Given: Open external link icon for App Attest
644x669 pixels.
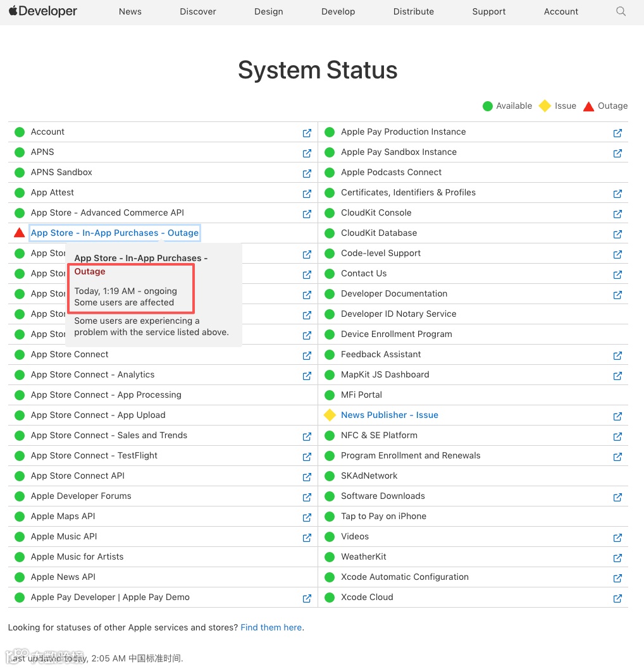Looking at the screenshot, I should 307,193.
